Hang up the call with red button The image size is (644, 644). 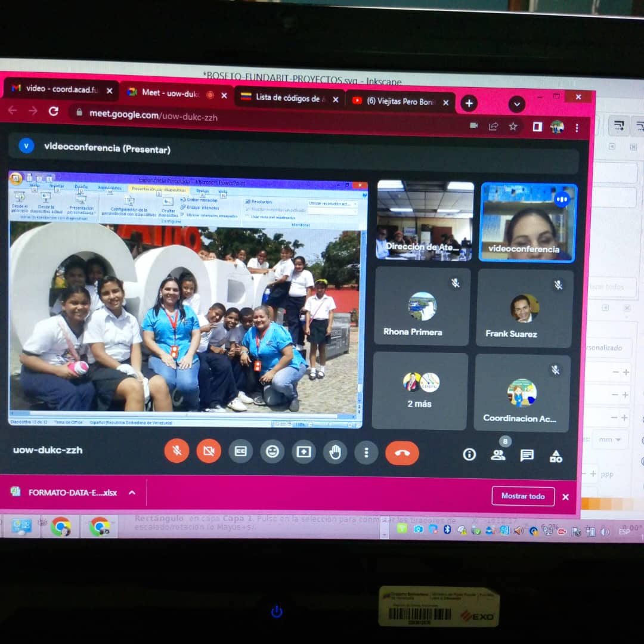[402, 453]
